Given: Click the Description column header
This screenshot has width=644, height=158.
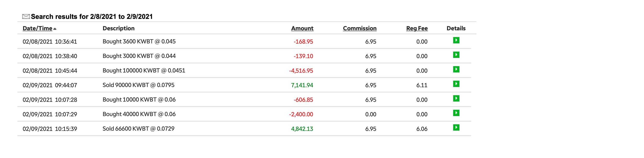Looking at the screenshot, I should tap(119, 28).
